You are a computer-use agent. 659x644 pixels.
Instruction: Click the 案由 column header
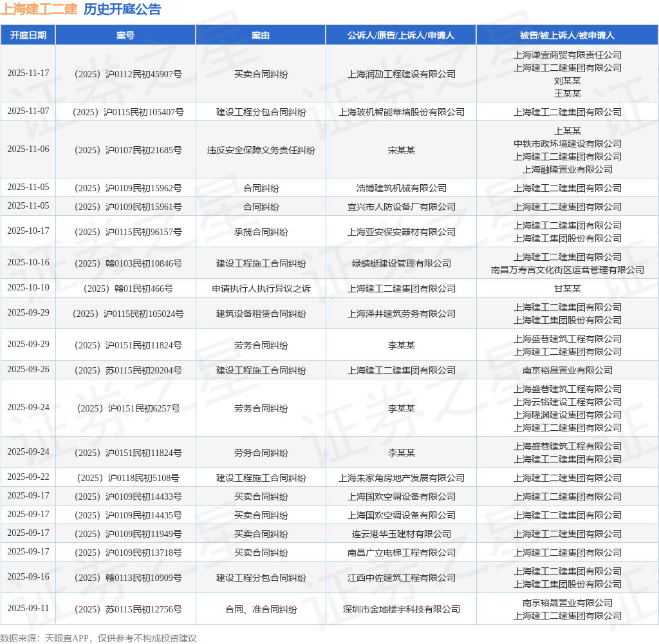pyautogui.click(x=261, y=35)
